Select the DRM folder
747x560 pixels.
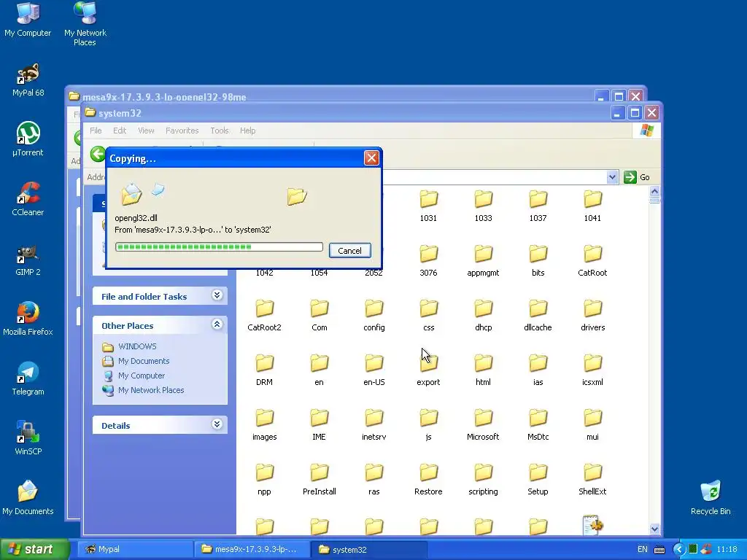click(264, 370)
